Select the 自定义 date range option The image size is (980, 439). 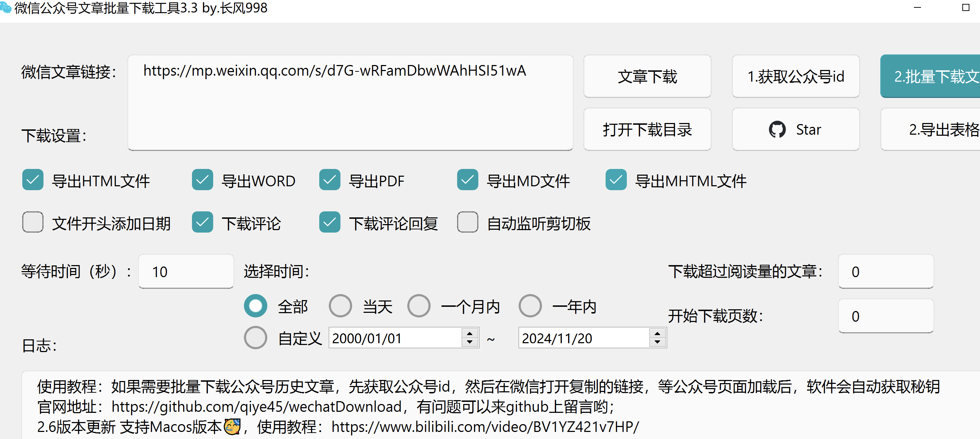pos(256,338)
